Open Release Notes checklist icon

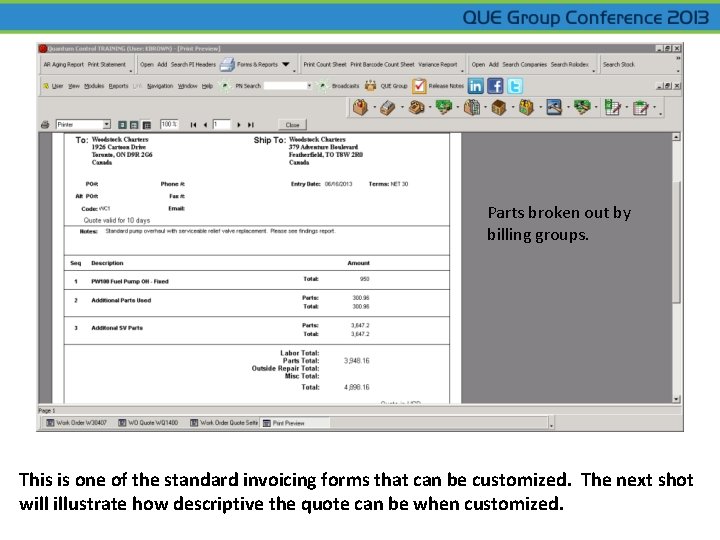419,86
